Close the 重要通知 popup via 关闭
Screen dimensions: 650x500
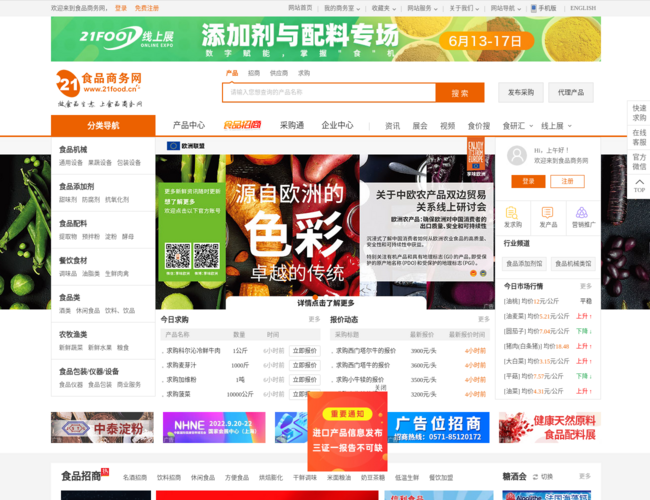tap(381, 387)
